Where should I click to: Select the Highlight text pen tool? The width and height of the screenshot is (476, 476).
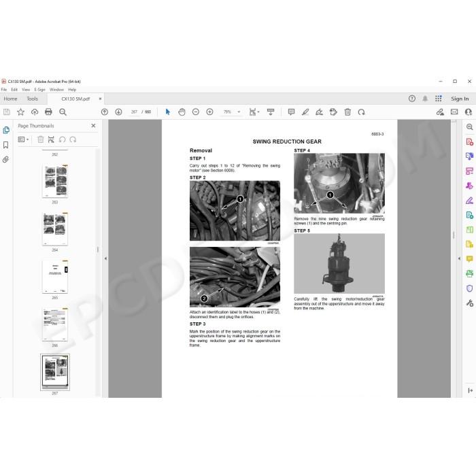tap(305, 112)
